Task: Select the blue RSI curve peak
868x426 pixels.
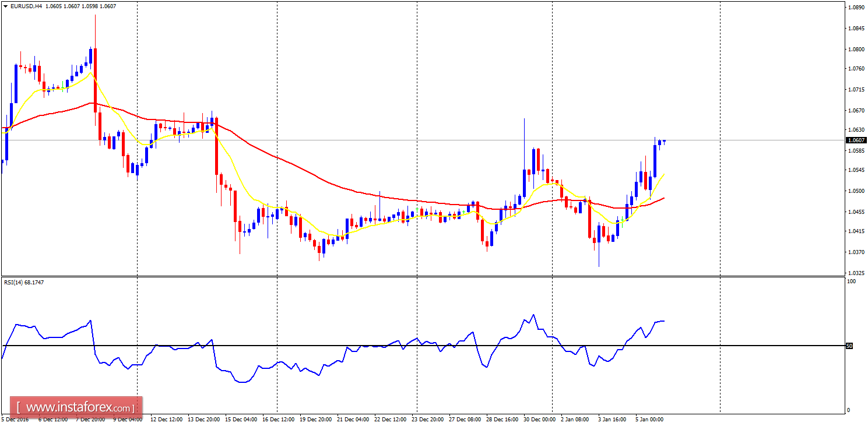Action: pos(534,314)
